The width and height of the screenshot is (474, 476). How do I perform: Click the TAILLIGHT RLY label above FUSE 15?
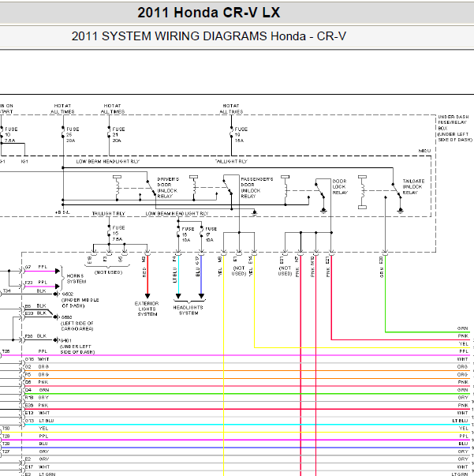(108, 214)
